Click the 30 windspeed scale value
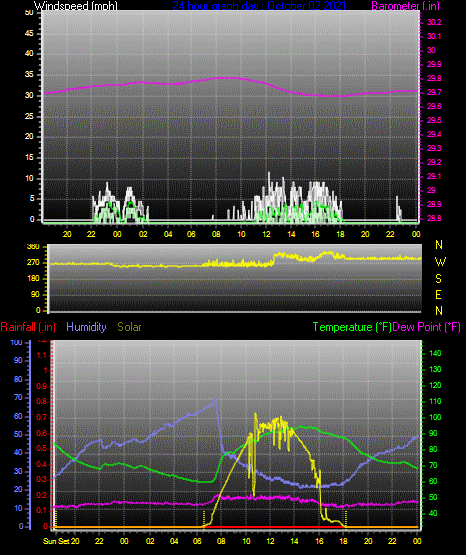466x555 pixels. (29, 96)
